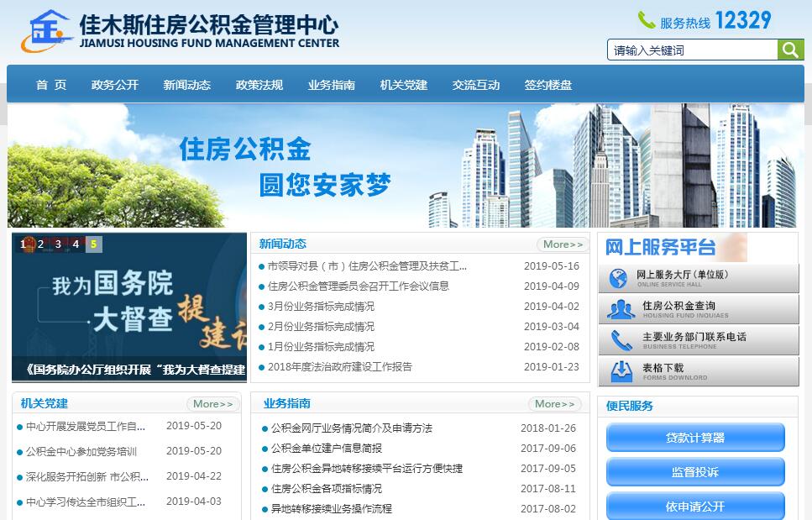The image size is (812, 520).
Task: Open the 政务公开 navigation menu
Action: point(115,85)
